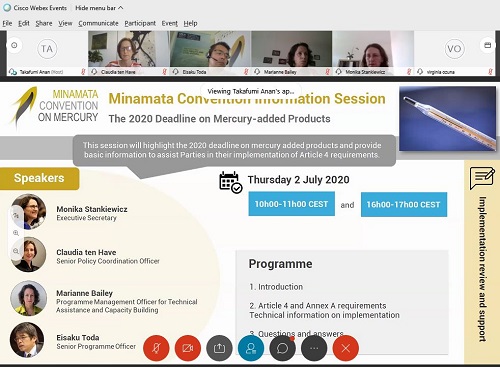Click the zoom out magnifier icon

pyautogui.click(x=16, y=251)
